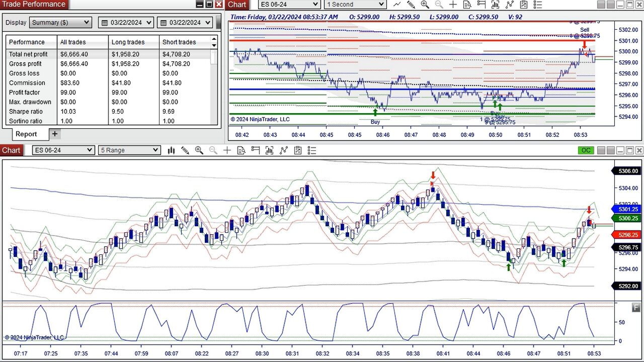Viewport: 644px width, 362px height.
Task: Click the performance table vertical scrollbar
Action: pos(214,86)
